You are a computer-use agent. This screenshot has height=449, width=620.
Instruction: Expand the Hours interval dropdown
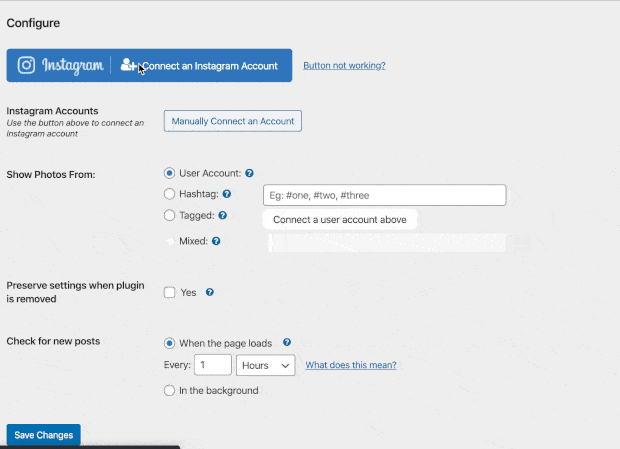click(x=266, y=365)
